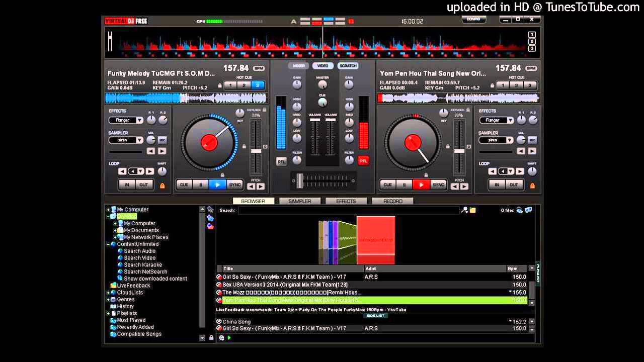Open left deck Flanger effect dropdown

(x=139, y=120)
